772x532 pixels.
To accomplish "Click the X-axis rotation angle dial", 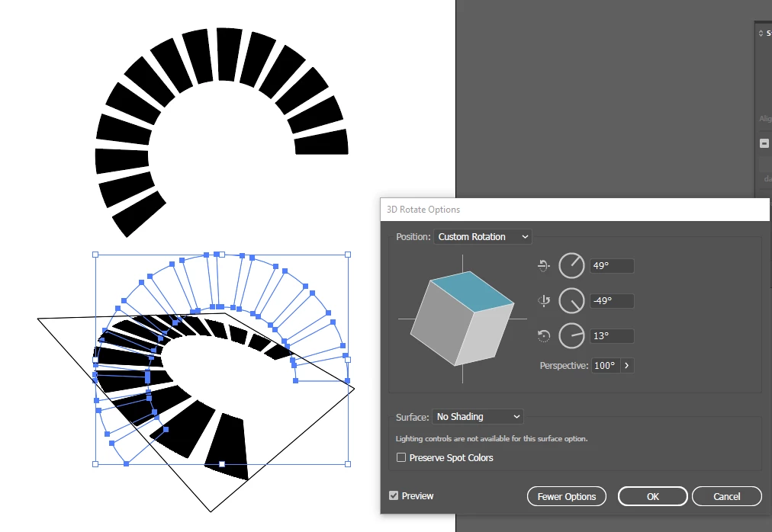I will click(x=571, y=266).
